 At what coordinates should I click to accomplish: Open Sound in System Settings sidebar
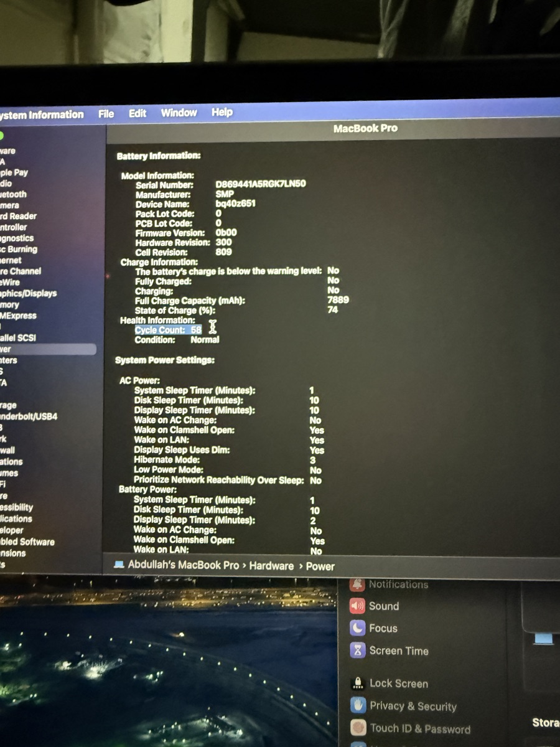(383, 606)
